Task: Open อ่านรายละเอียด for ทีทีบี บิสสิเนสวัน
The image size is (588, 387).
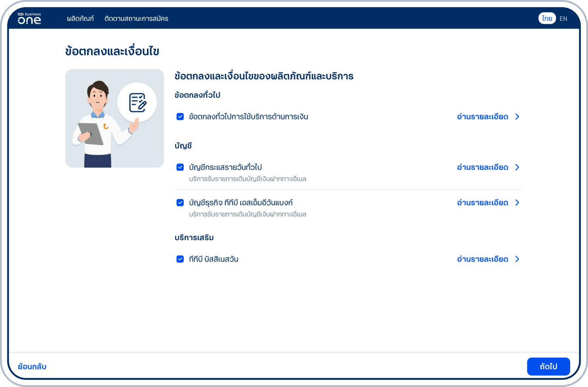Action: [482, 259]
